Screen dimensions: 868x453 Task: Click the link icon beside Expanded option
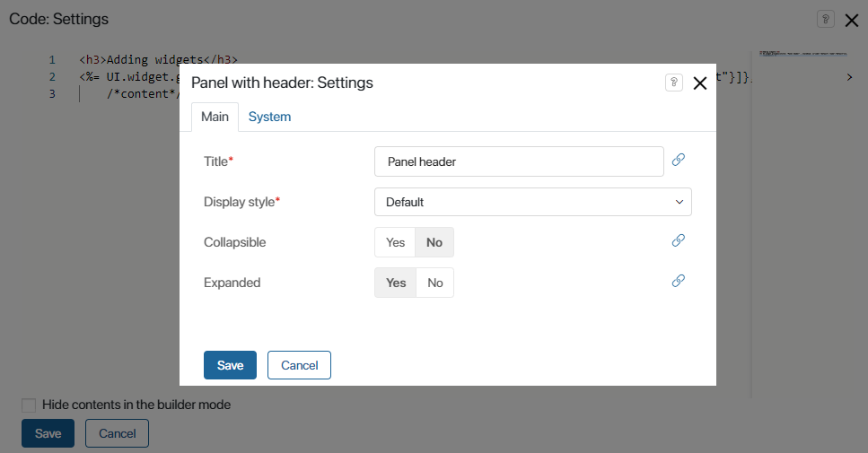[x=679, y=281]
